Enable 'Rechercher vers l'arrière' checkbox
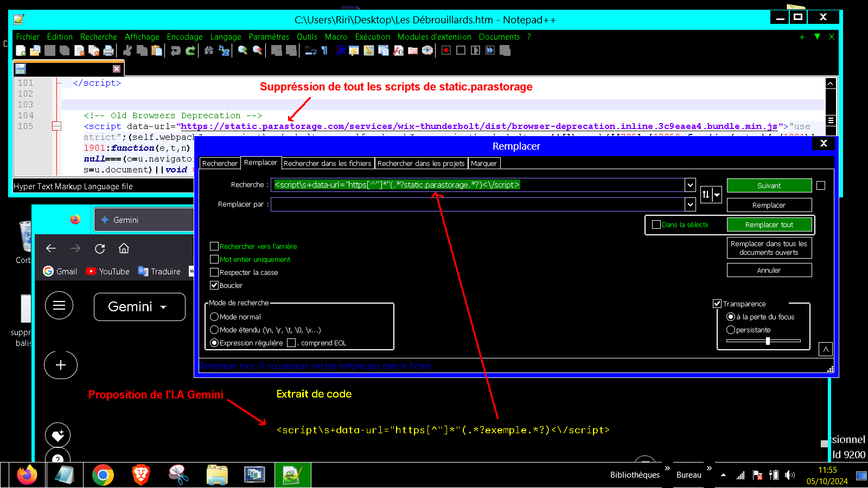The image size is (868, 488). coord(214,246)
